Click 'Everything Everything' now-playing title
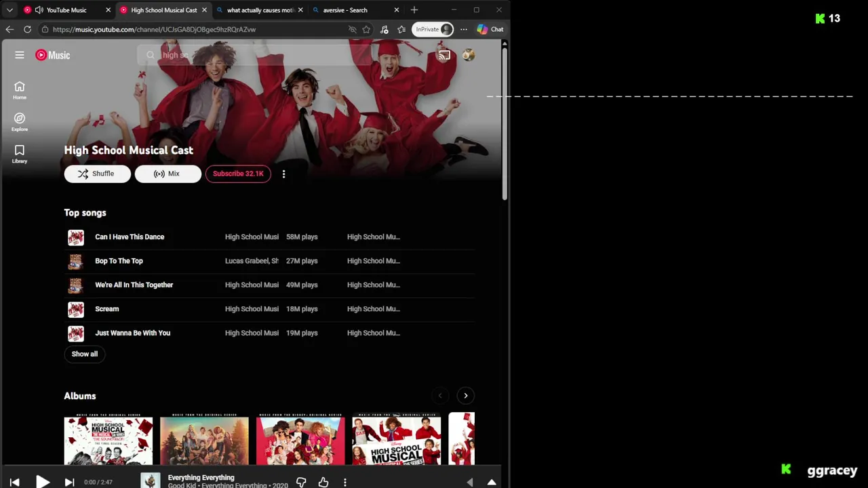Image resolution: width=868 pixels, height=488 pixels. (x=201, y=478)
